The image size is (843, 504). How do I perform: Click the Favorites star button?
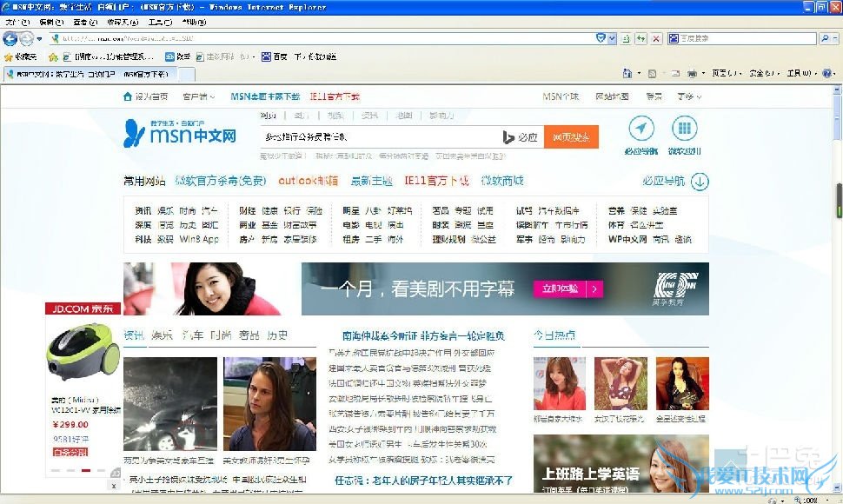coord(21,56)
